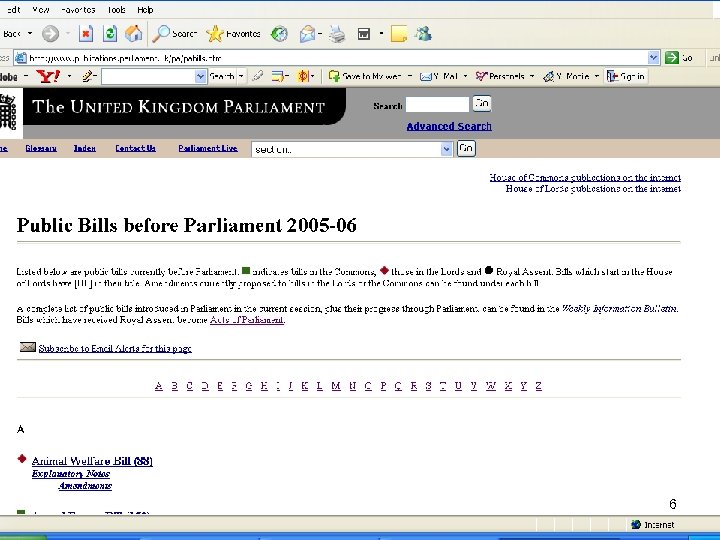
Task: Subscribe to Email Alerts for this page
Action: point(115,349)
